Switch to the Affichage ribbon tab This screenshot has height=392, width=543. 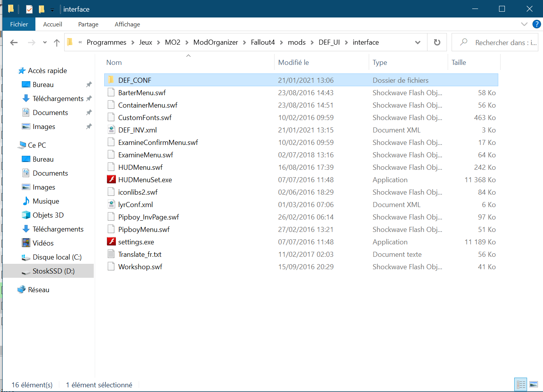click(x=127, y=24)
